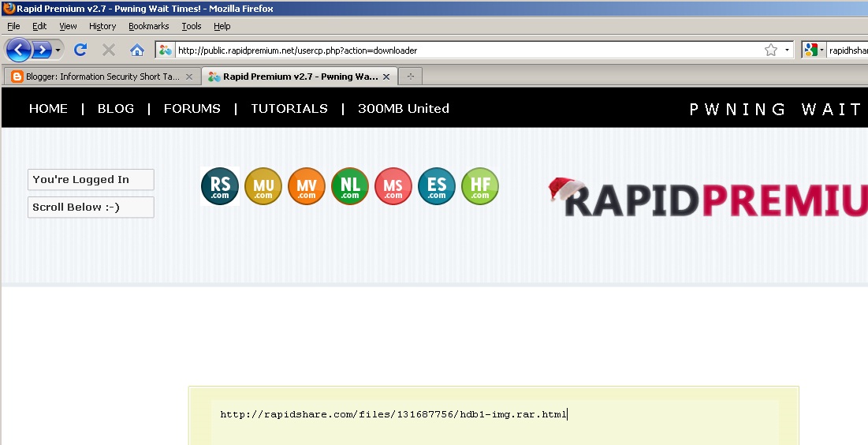The width and height of the screenshot is (868, 445).
Task: Focus the search box containing rapidshare text
Action: tap(848, 50)
